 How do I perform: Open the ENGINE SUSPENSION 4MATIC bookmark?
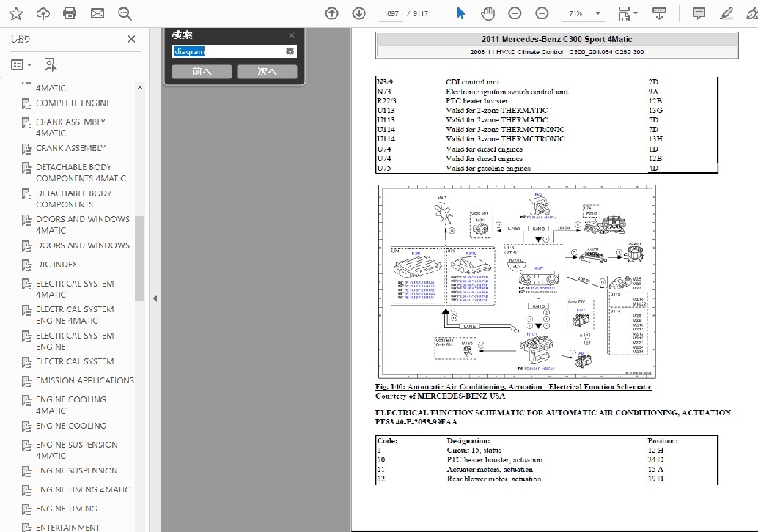point(77,450)
